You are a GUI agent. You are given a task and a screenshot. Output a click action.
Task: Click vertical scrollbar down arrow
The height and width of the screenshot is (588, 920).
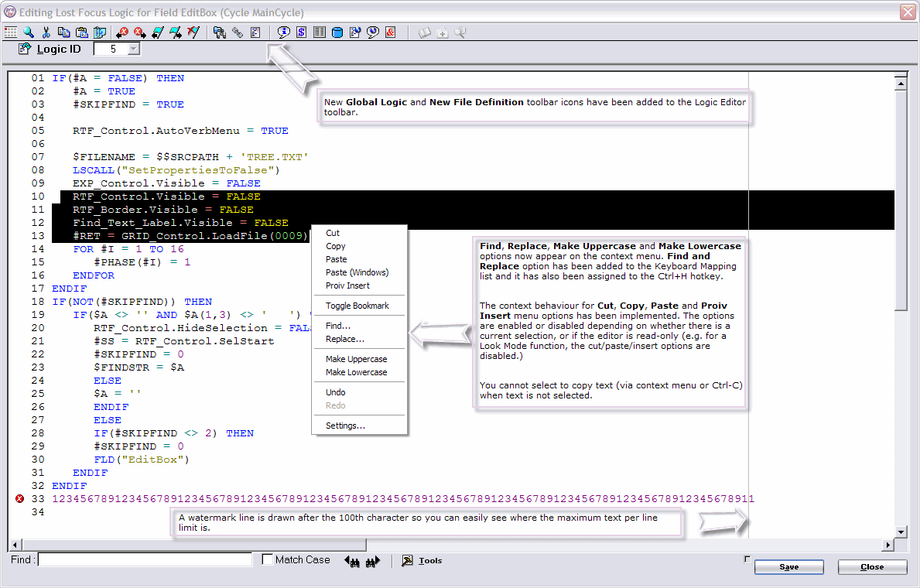901,532
